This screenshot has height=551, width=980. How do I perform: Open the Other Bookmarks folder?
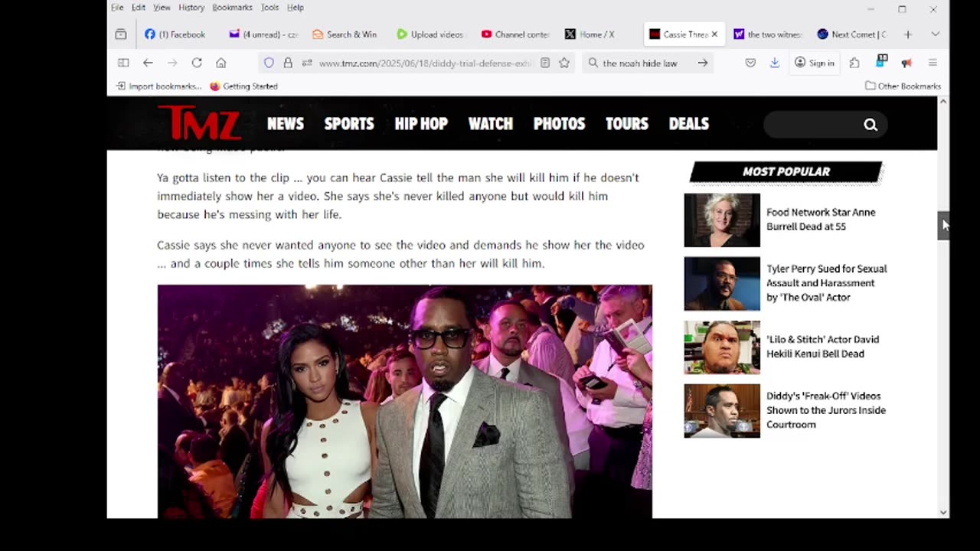tap(903, 86)
